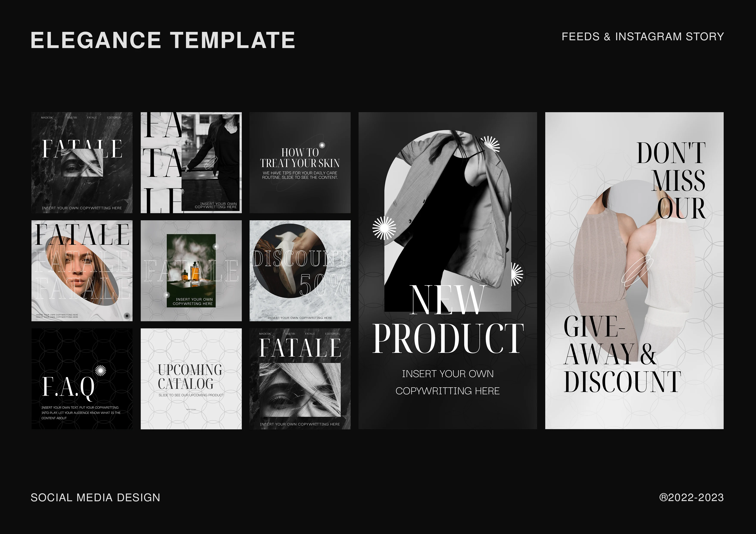Open the DON'T MISS OUR giveaway story
This screenshot has height=534, width=756.
coord(634,270)
